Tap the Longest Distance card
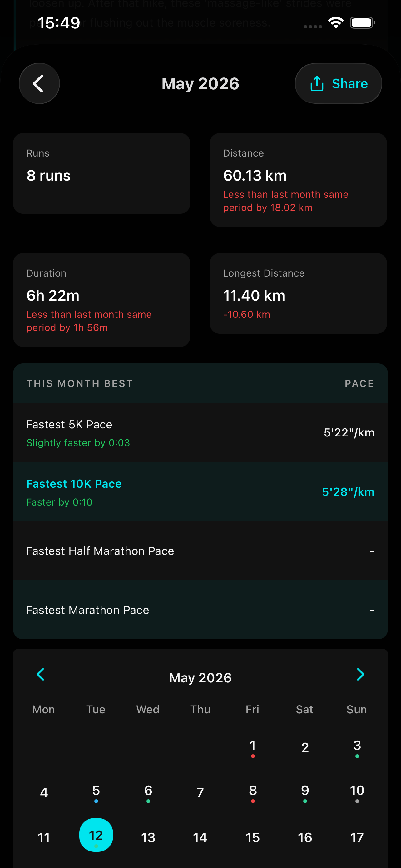Screen dimensions: 401x868 click(298, 293)
